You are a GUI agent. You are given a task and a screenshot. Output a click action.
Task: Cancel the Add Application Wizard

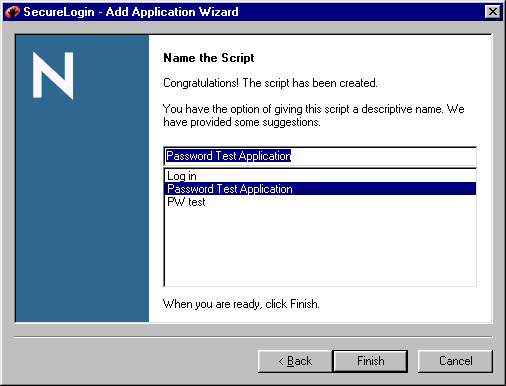coord(455,361)
